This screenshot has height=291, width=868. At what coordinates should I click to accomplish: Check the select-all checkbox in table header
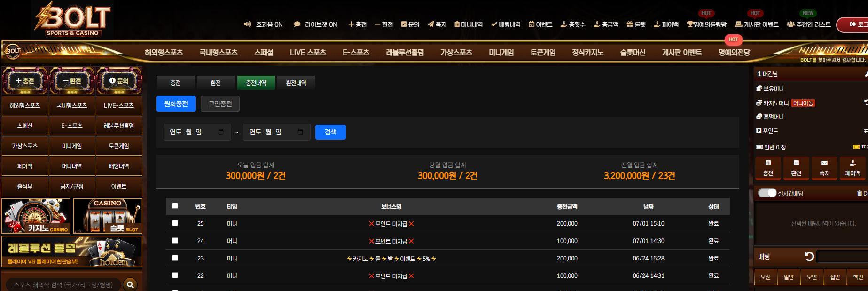click(175, 206)
